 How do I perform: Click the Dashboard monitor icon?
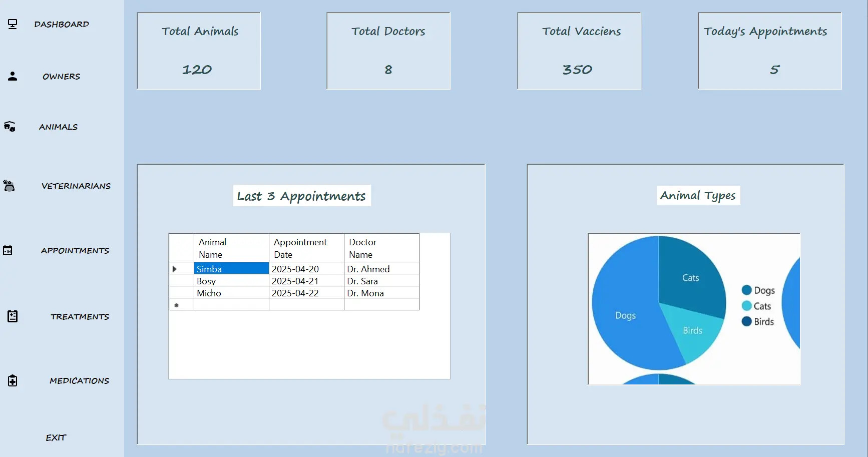(13, 24)
